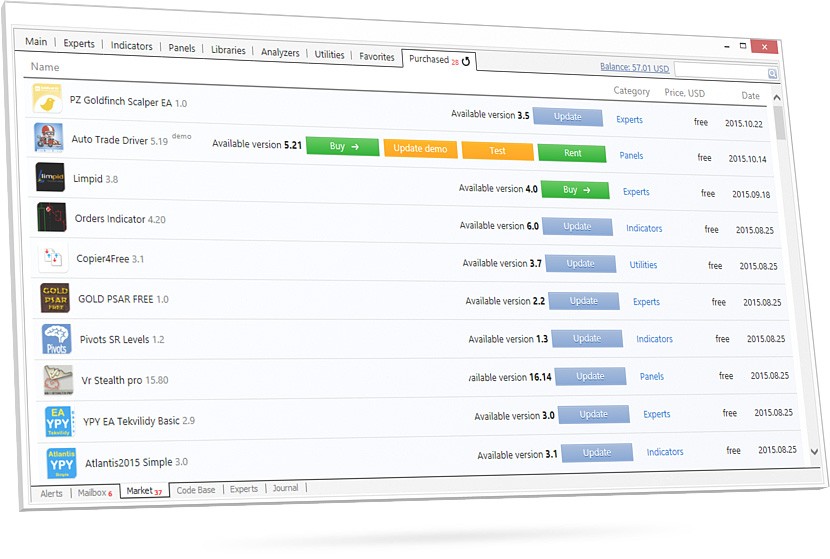This screenshot has height=559, width=830.
Task: Open the Balance: 57.01 USD link
Action: tap(634, 67)
